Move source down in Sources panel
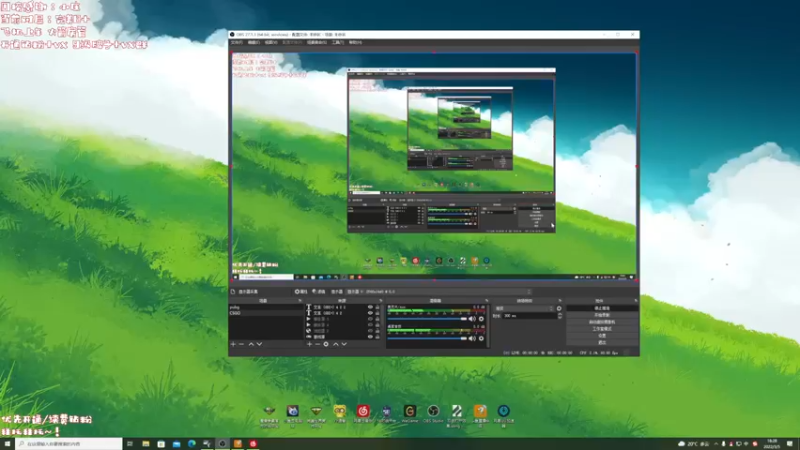Viewport: 800px width, 450px height. 344,344
